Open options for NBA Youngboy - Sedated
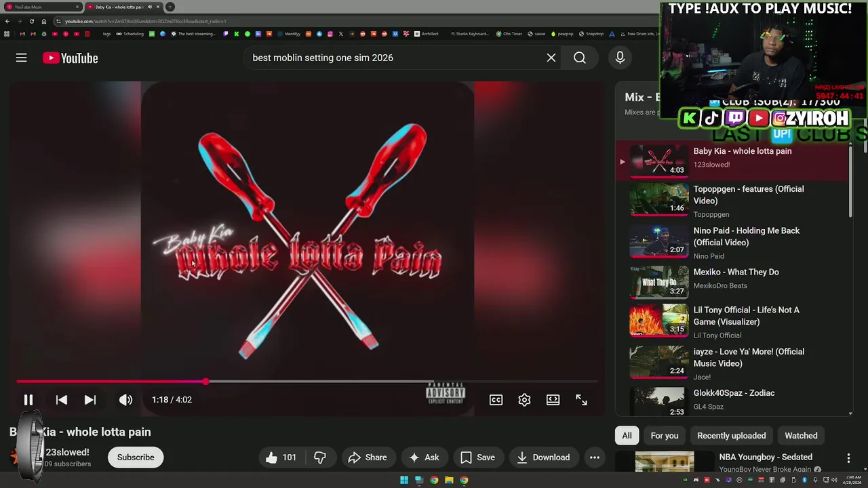Viewport: 868px width, 488px height. coord(848,459)
